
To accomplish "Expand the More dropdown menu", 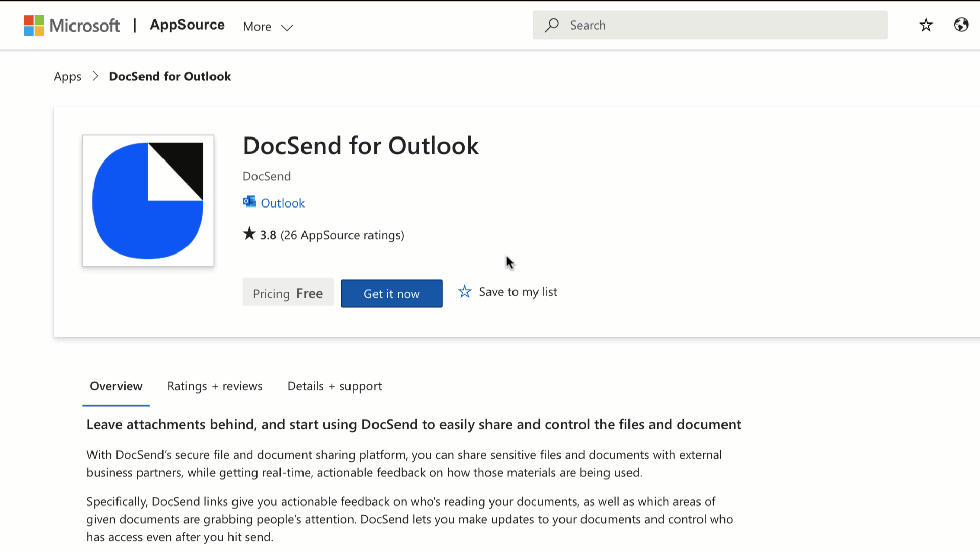I will (267, 27).
